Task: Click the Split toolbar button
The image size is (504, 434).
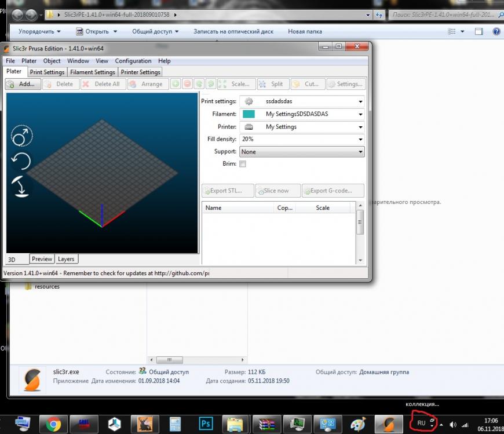Action: pos(273,84)
